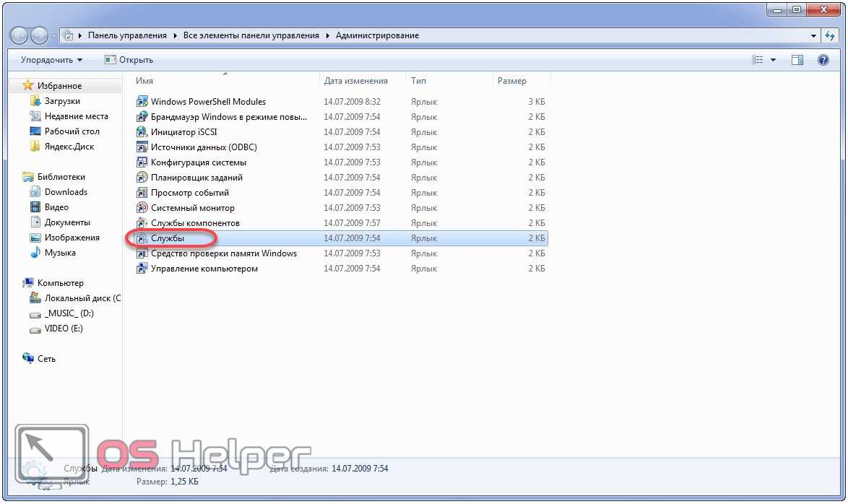
Task: Select the Планировщик заданий icon
Action: (142, 178)
